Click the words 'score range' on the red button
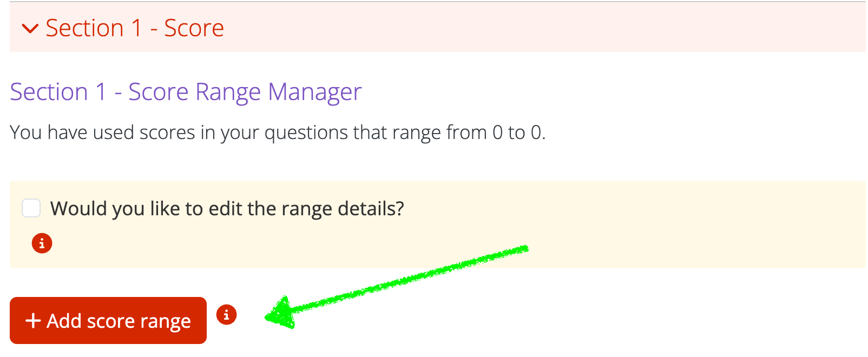This screenshot has width=868, height=357. coord(139,321)
